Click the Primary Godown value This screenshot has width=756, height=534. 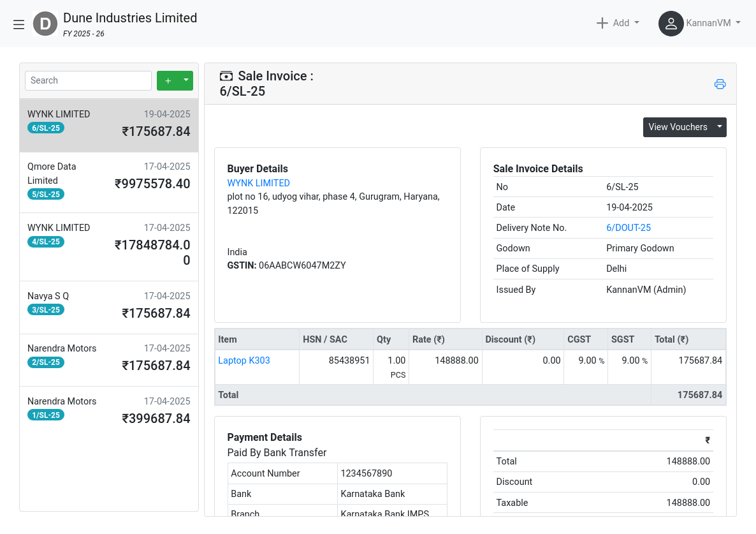[x=640, y=248]
